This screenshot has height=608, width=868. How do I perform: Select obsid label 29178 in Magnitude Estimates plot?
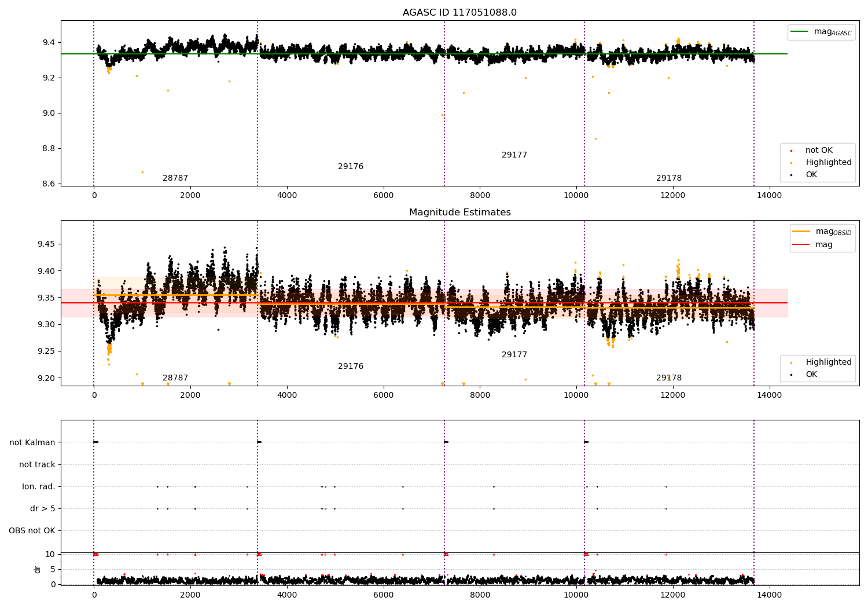(x=669, y=378)
